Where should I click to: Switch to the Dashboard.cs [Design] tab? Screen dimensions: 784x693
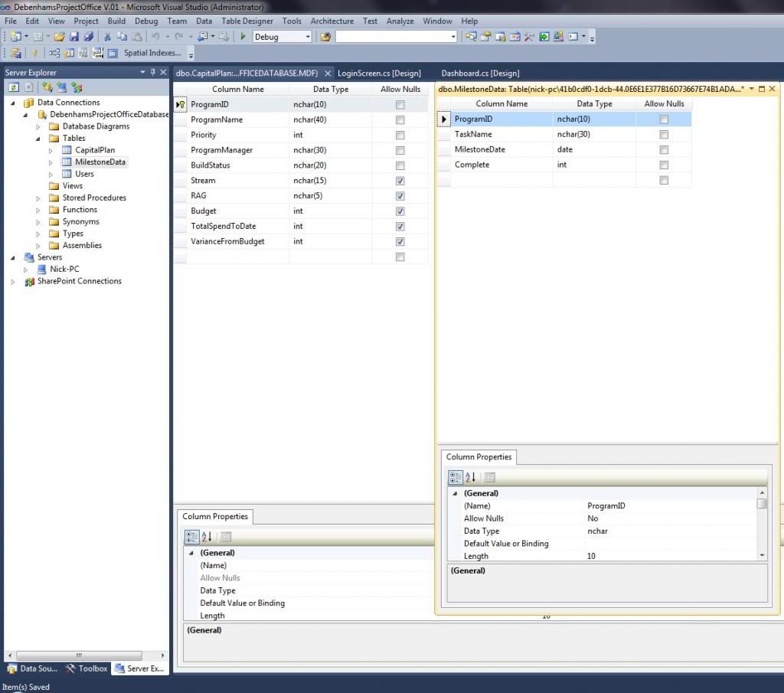[x=480, y=73]
